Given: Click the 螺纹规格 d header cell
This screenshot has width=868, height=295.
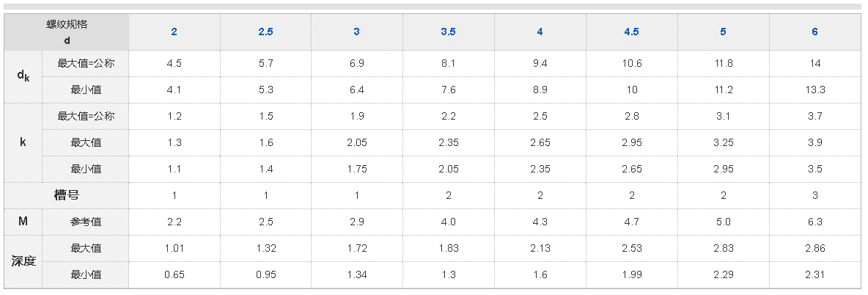Looking at the screenshot, I should click(x=67, y=32).
